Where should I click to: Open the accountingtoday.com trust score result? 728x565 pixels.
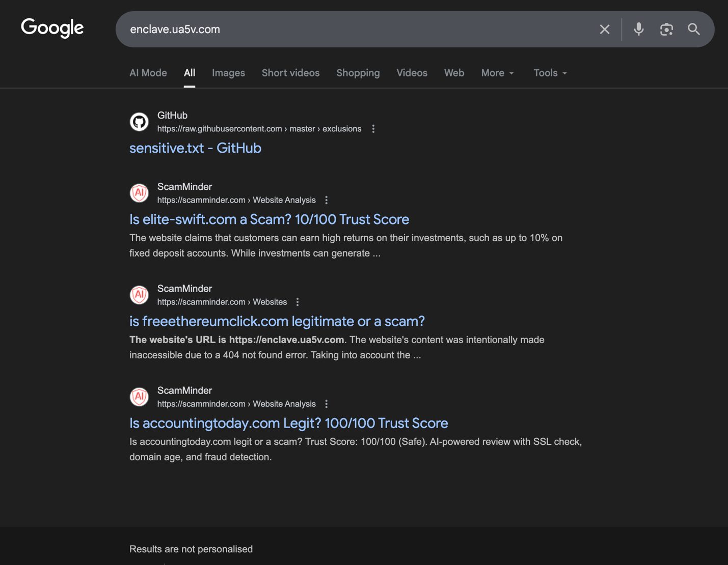(x=288, y=423)
